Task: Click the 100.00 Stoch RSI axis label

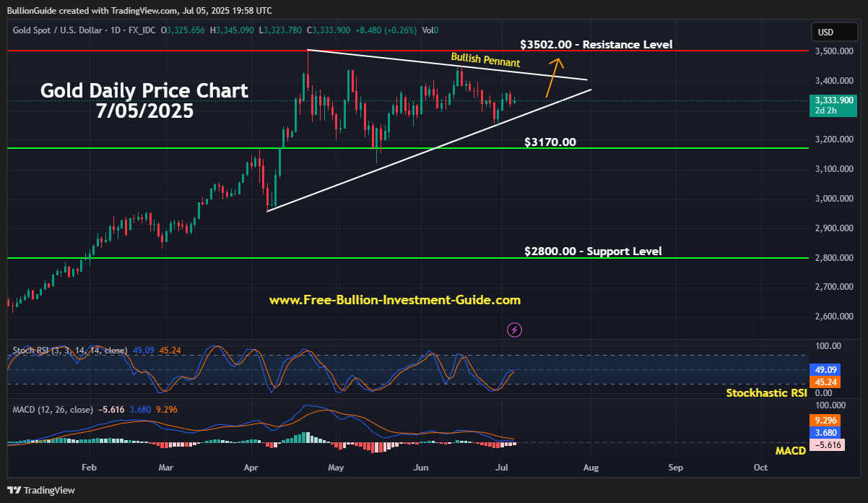Action: point(828,346)
